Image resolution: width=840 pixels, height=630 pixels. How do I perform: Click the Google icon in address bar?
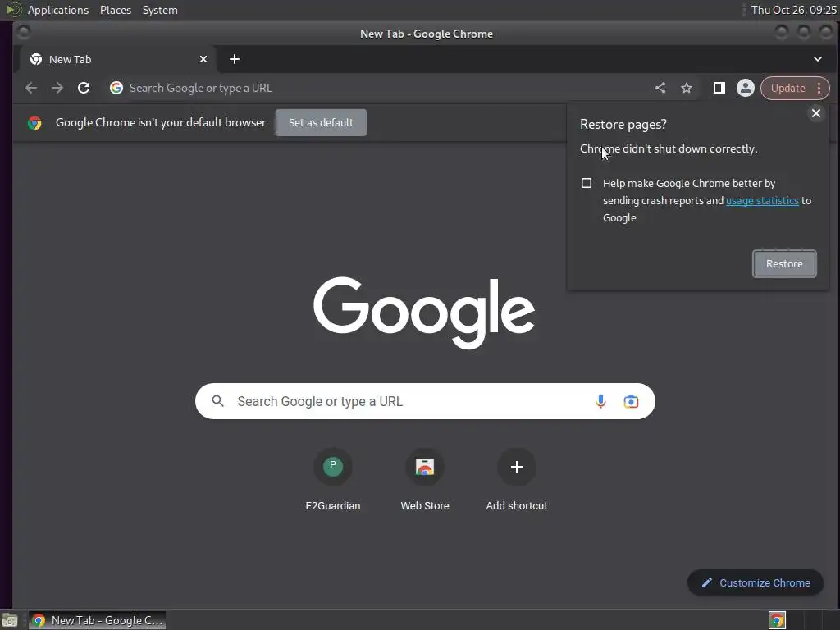(116, 88)
